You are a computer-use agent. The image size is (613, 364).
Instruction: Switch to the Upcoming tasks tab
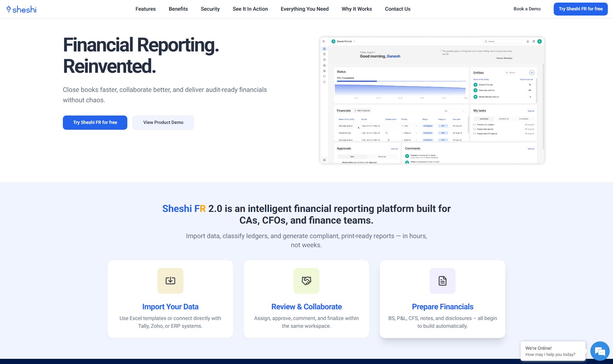pos(484,119)
